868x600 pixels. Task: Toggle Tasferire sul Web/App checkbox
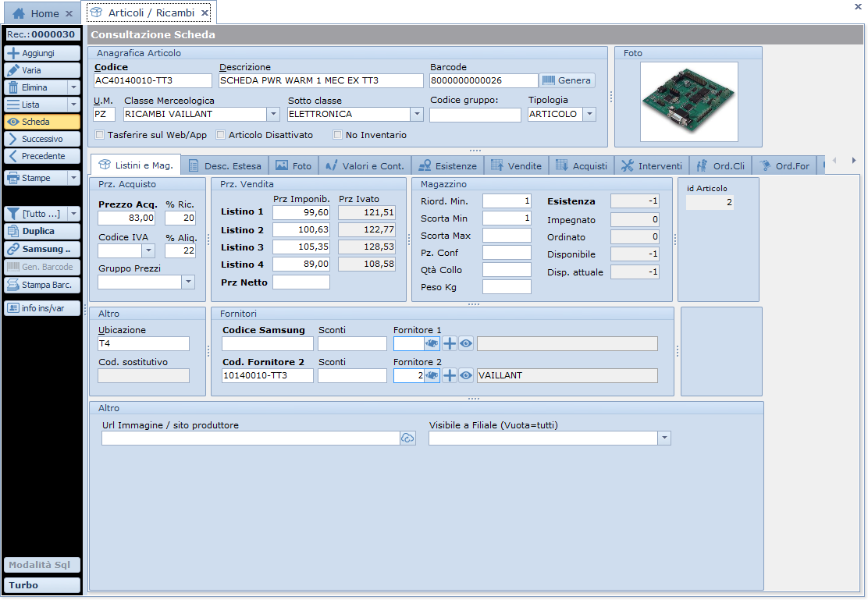pyautogui.click(x=100, y=134)
